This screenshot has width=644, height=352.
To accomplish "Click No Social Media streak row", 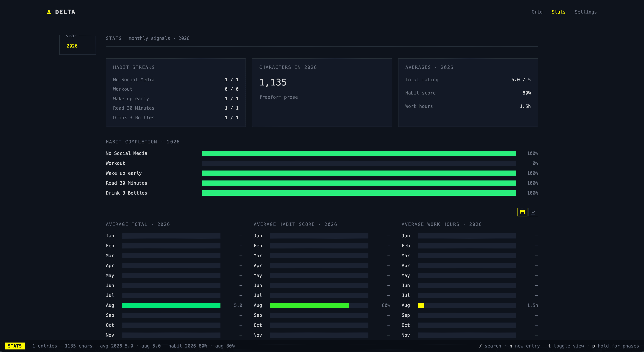I will (x=176, y=80).
